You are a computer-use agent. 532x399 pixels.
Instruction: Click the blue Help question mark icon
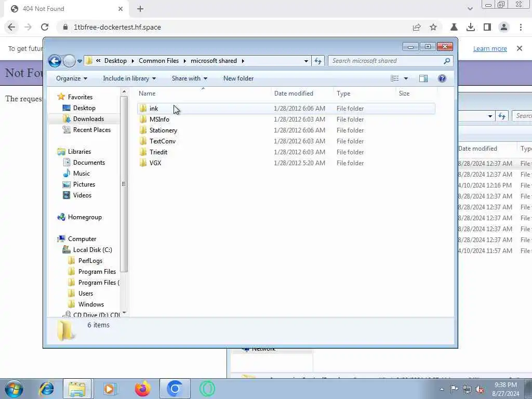(442, 78)
